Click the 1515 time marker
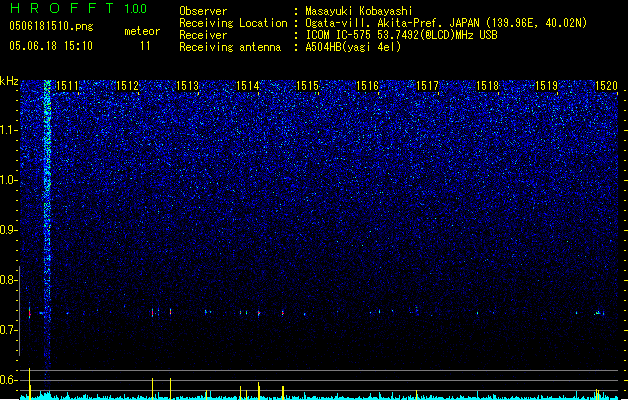The image size is (629, 400). click(307, 86)
